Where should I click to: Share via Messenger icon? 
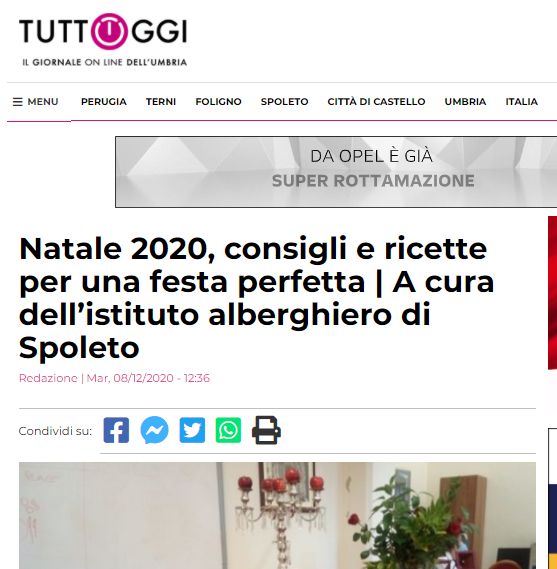point(155,430)
